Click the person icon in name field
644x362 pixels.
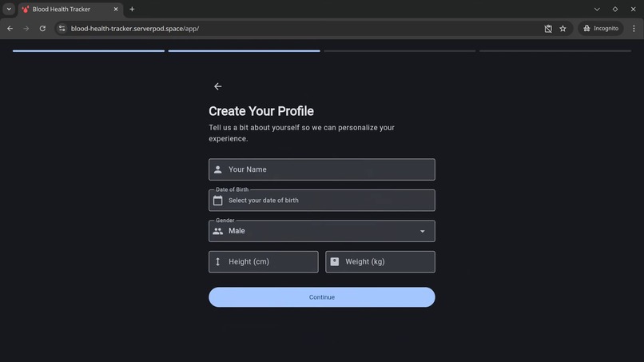[x=217, y=169]
